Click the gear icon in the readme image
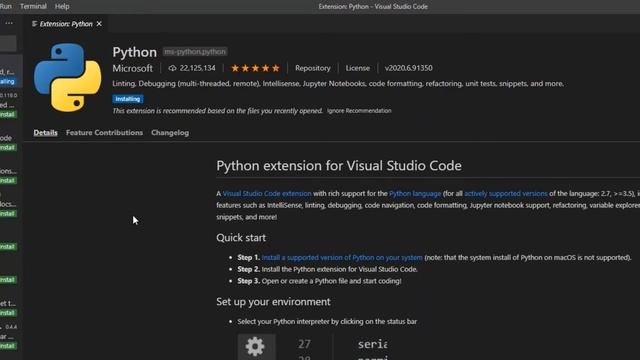The image size is (640, 360). click(x=256, y=347)
